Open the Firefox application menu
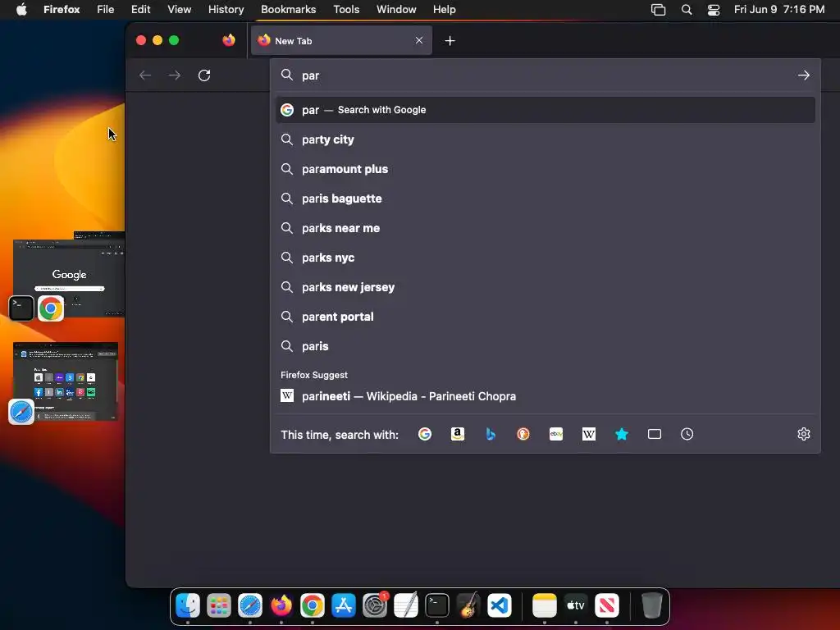Image resolution: width=840 pixels, height=630 pixels. click(62, 10)
